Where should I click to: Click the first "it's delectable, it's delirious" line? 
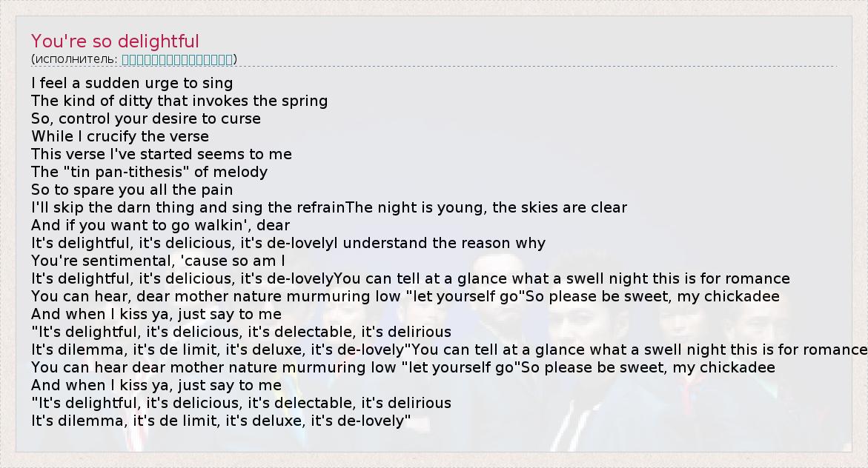[x=241, y=332]
